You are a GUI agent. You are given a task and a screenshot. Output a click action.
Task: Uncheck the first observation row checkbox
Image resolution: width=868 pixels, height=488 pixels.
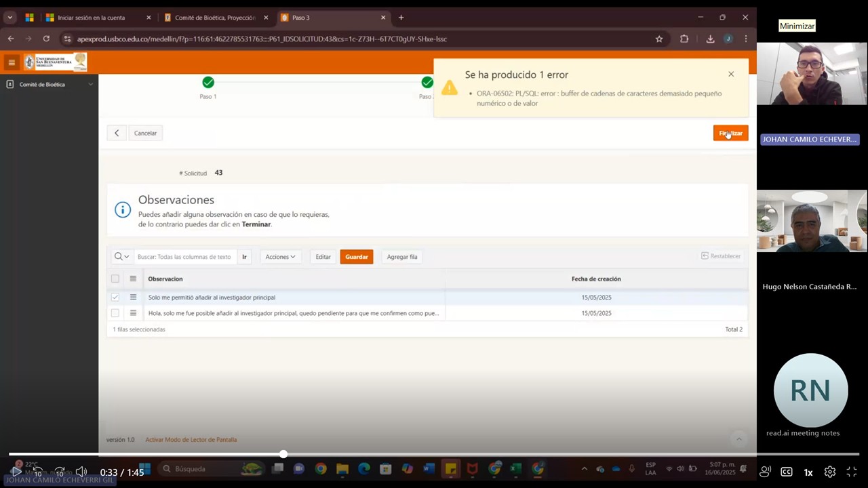pos(115,297)
